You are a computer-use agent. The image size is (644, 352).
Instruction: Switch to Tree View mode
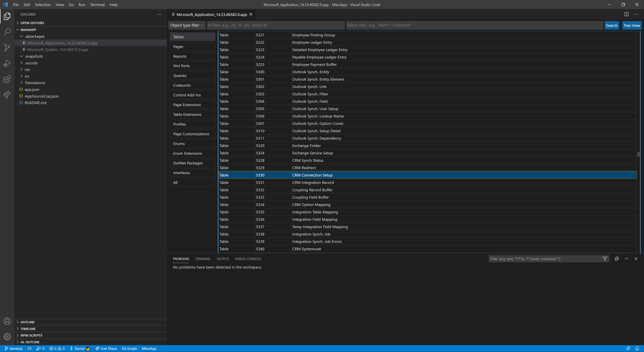[x=631, y=25]
